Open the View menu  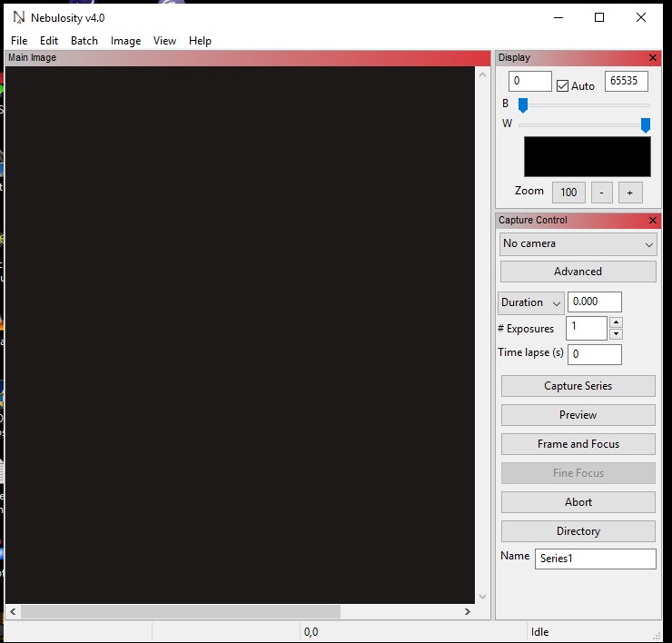(x=164, y=41)
